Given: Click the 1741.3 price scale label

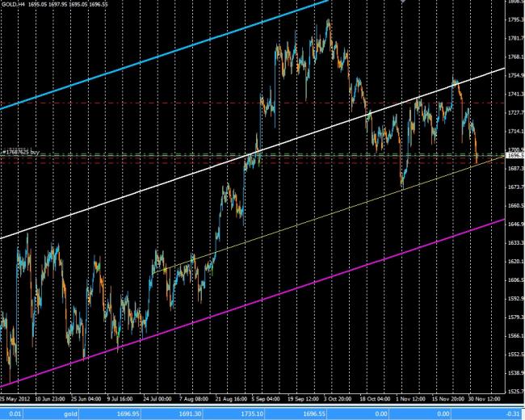Looking at the screenshot, I should coord(515,94).
